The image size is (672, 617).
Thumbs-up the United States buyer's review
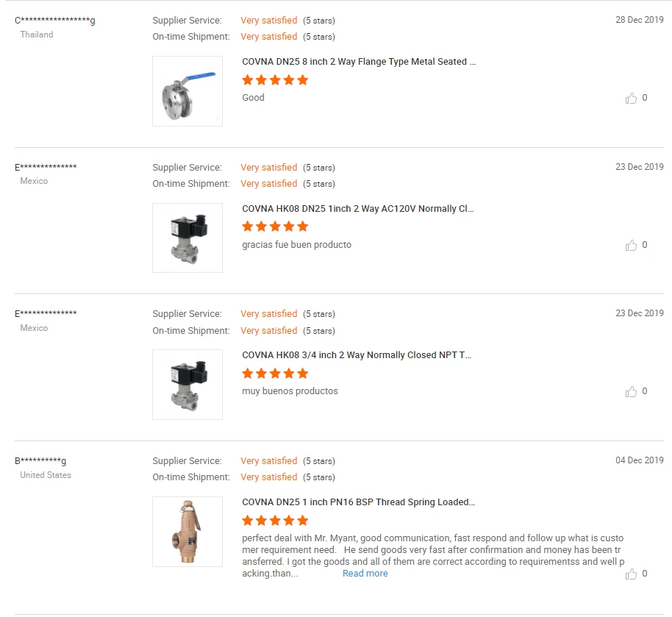point(631,574)
